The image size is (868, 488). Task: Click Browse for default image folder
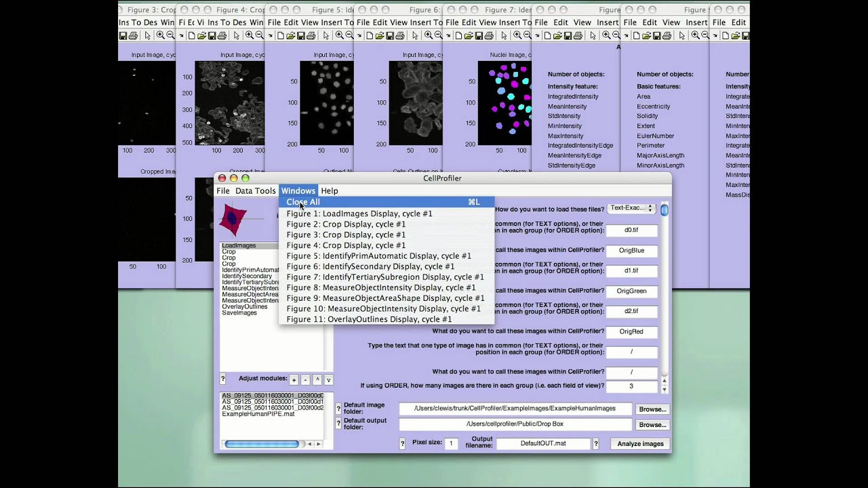point(652,409)
